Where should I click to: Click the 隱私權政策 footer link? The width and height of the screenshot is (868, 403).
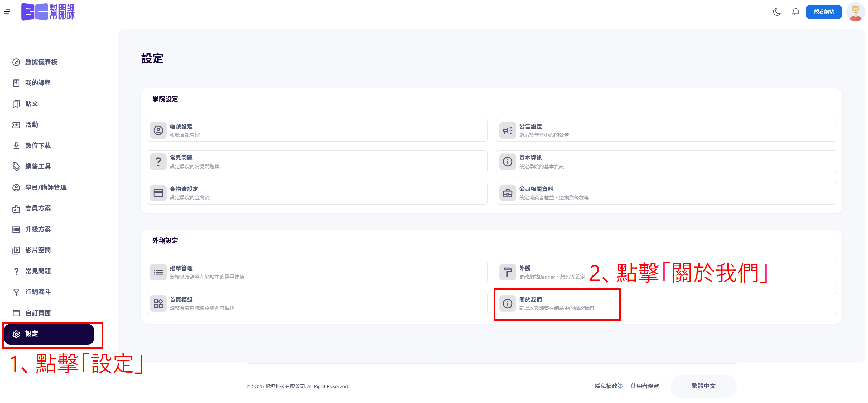point(609,386)
